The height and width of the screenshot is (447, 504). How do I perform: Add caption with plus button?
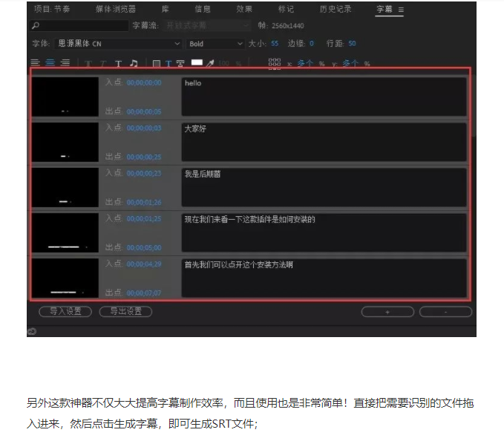(387, 312)
